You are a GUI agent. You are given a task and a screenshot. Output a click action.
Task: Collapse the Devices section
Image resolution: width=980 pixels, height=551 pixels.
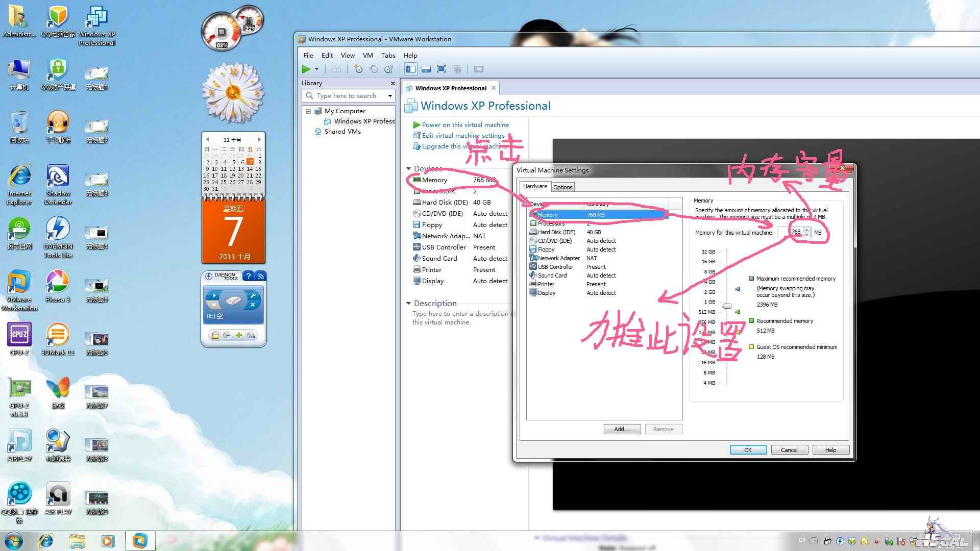coord(408,169)
